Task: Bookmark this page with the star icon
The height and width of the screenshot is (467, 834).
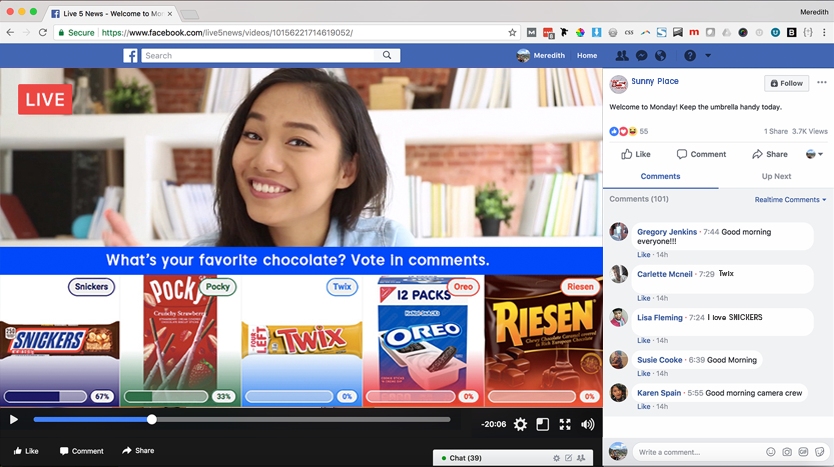Action: pos(512,32)
